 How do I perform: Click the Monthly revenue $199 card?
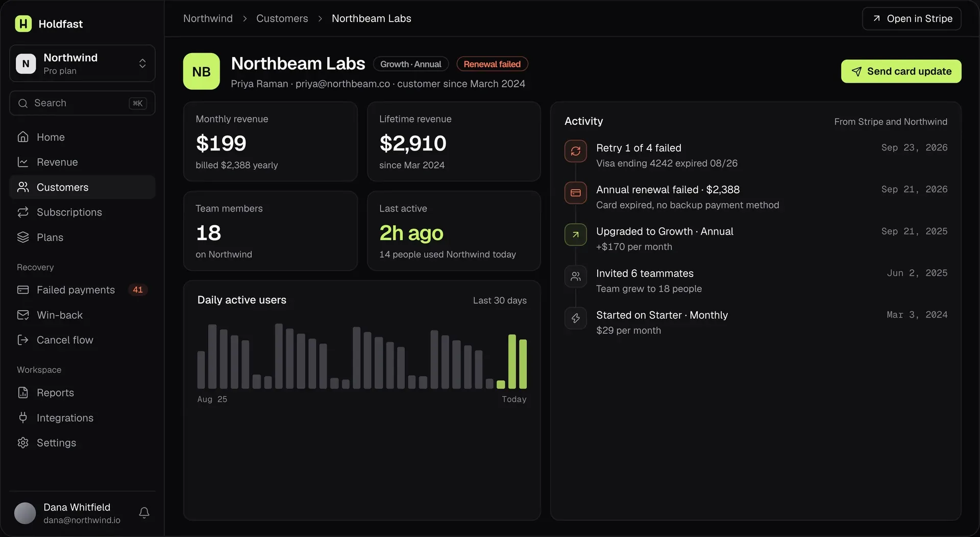click(x=270, y=141)
